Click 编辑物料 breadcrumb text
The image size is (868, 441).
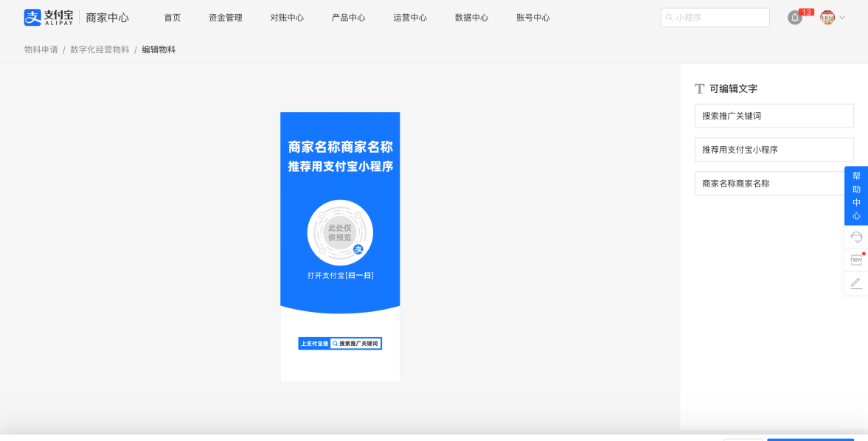pyautogui.click(x=159, y=50)
